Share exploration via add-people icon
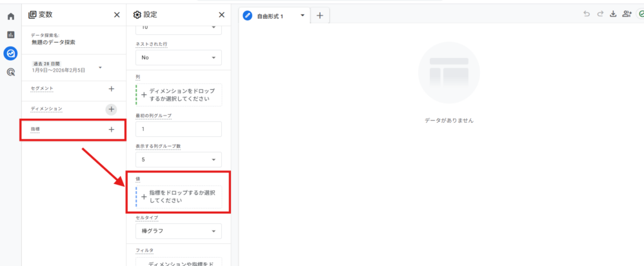The image size is (644, 266). tap(627, 14)
